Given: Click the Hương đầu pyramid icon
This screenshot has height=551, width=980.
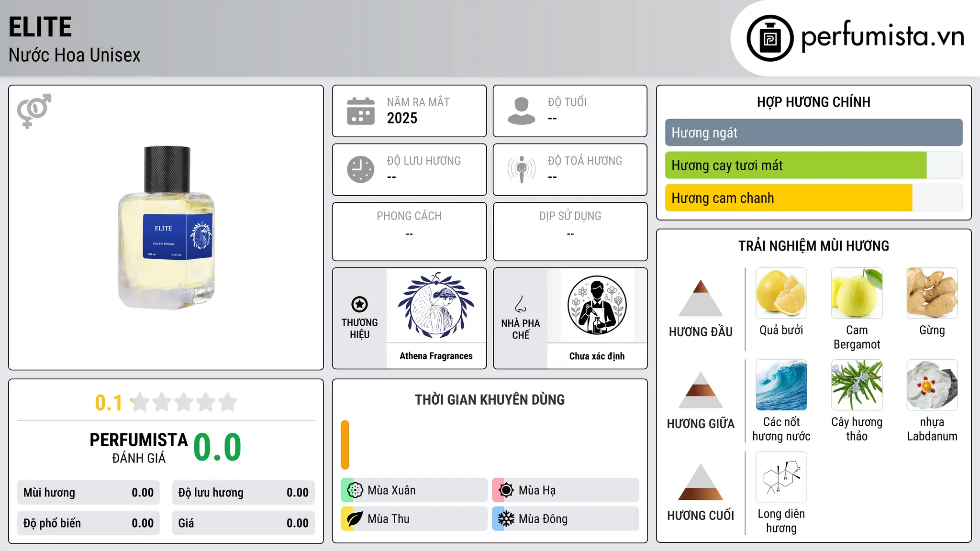Looking at the screenshot, I should tap(701, 298).
